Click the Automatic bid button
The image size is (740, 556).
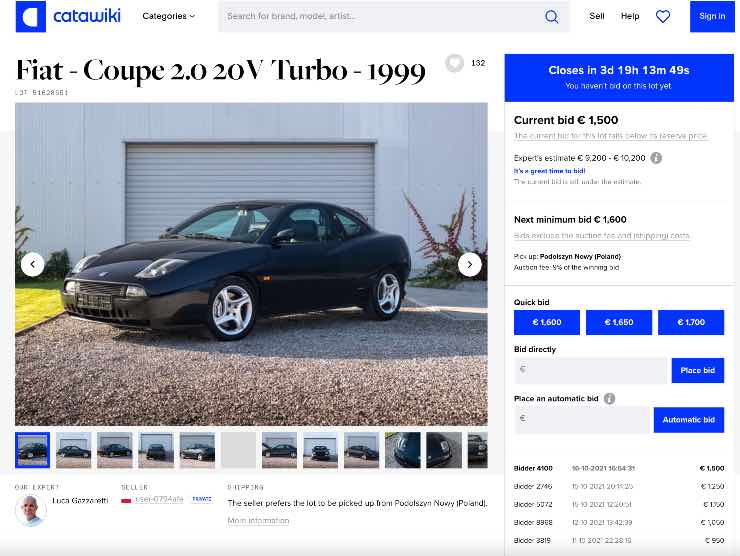(689, 420)
